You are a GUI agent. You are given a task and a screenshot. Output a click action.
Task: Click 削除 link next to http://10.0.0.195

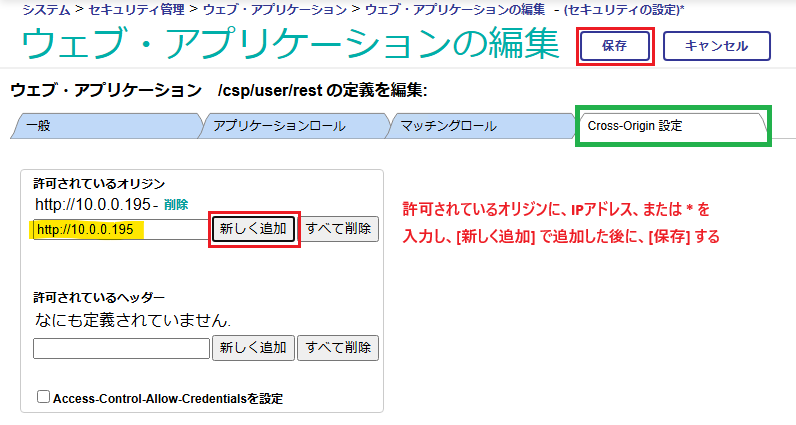click(176, 204)
